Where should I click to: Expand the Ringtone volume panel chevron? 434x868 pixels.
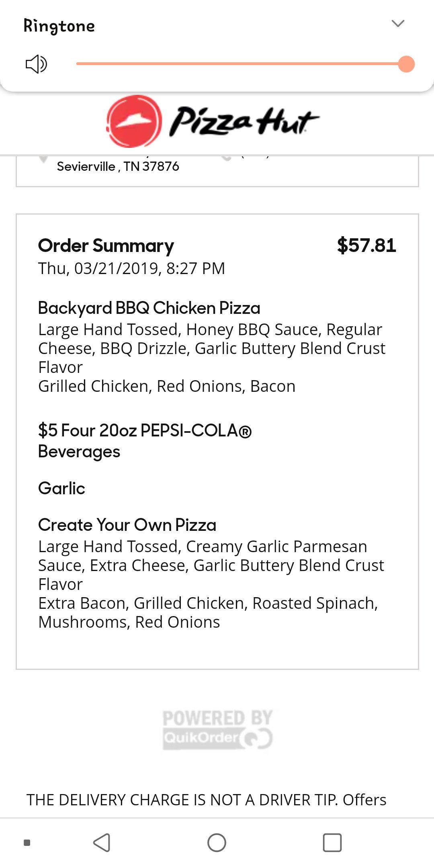[x=397, y=24]
